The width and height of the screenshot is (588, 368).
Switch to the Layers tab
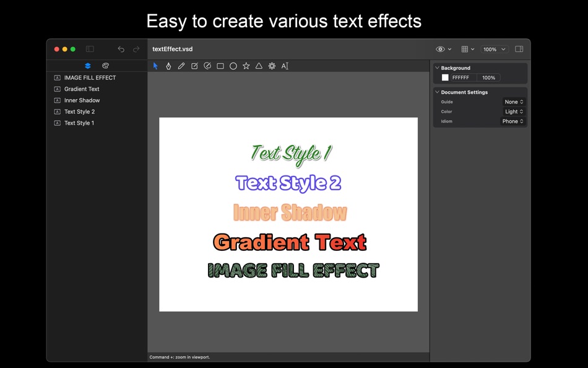[x=88, y=66]
